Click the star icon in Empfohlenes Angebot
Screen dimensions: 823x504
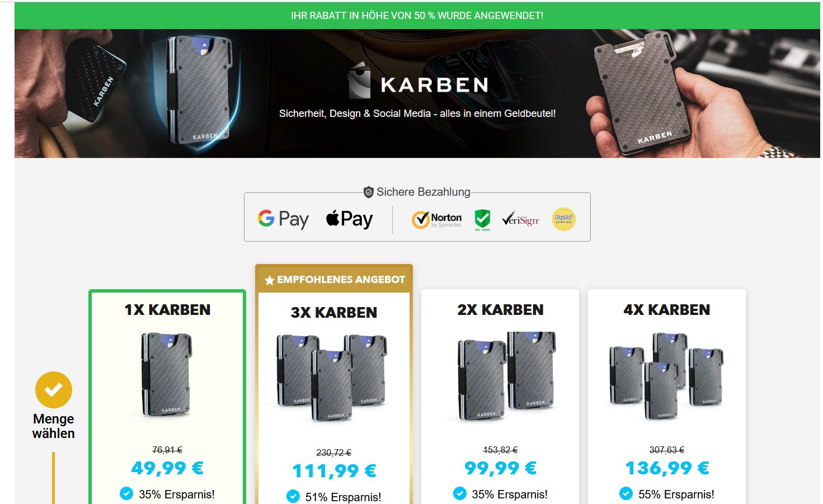[x=269, y=280]
